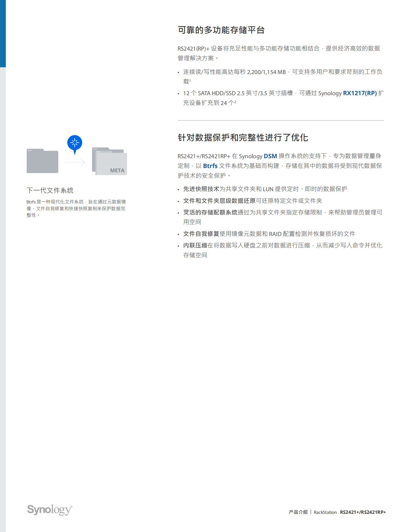Select heading 可靠的多功能存储平台

click(221, 30)
